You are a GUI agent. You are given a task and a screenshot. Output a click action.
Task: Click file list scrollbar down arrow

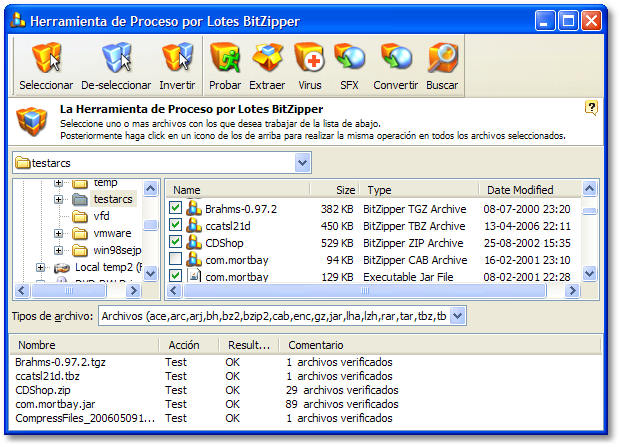(590, 273)
